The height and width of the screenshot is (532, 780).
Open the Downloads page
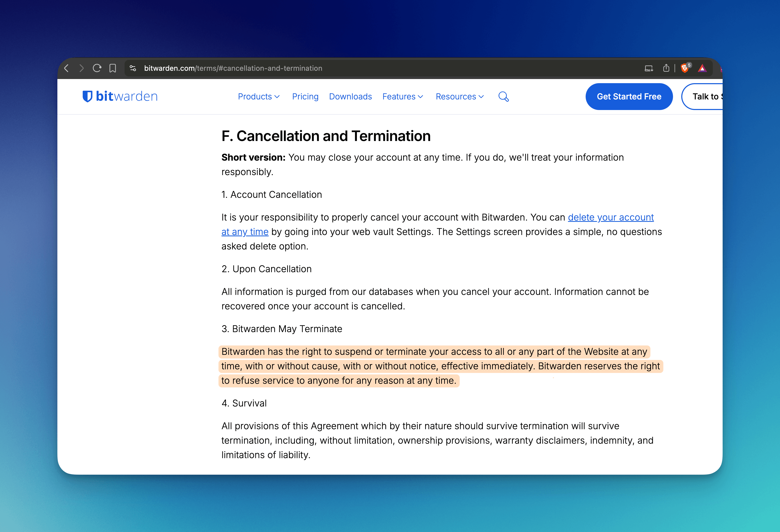click(x=350, y=97)
